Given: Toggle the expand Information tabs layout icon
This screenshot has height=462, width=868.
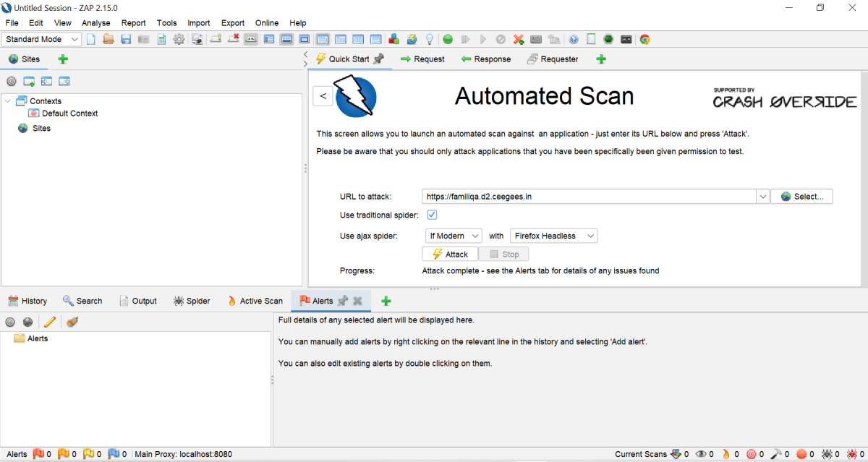Looking at the screenshot, I should click(286, 39).
